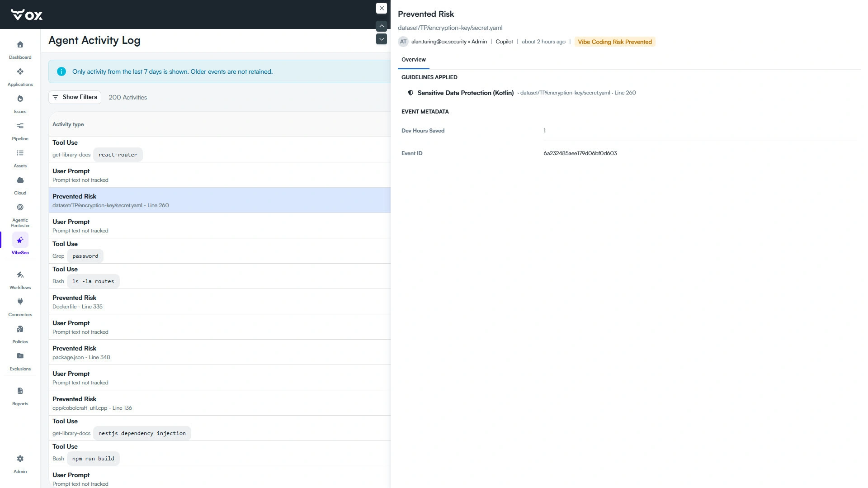Screen dimensions: 868x488
Task: Open the Connectors plug icon
Action: point(20,302)
